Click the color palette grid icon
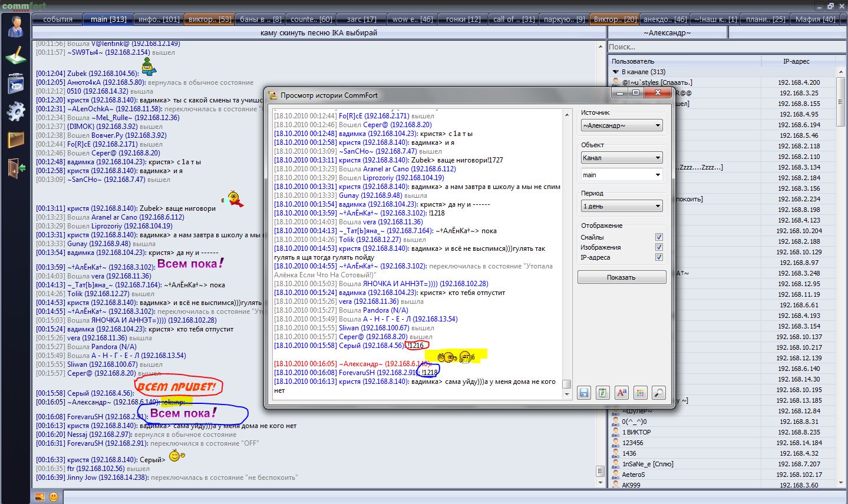 coord(640,393)
